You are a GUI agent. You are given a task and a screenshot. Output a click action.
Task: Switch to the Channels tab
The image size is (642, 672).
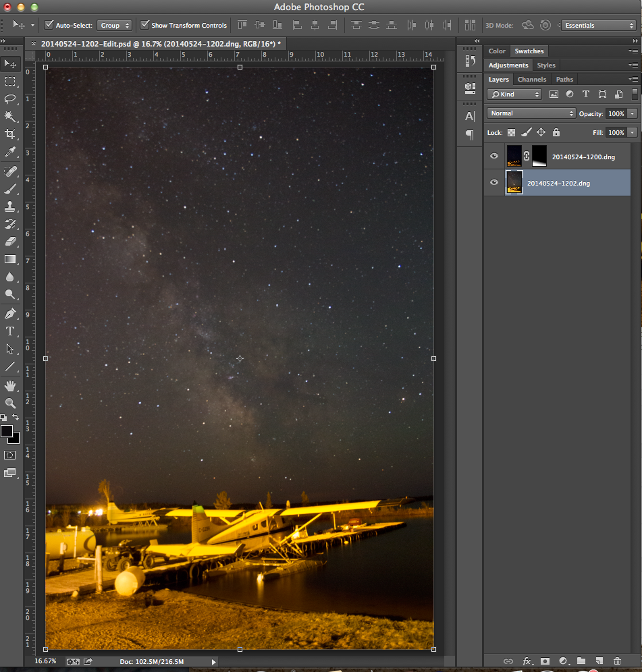pos(531,80)
